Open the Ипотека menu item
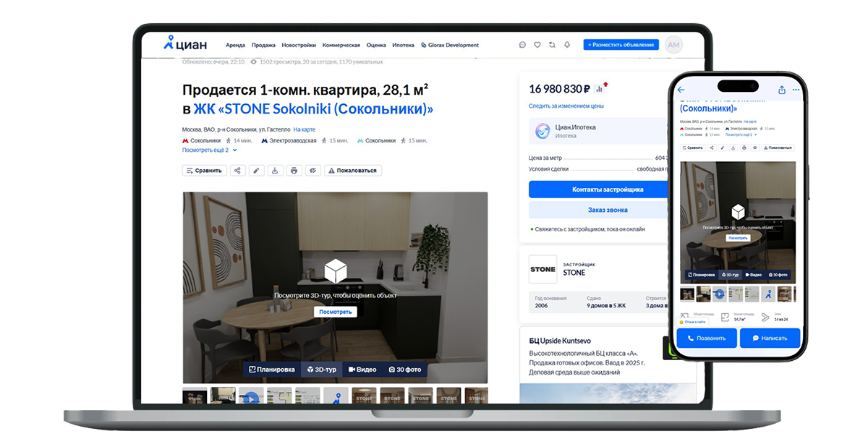The image size is (868, 439). [x=403, y=45]
